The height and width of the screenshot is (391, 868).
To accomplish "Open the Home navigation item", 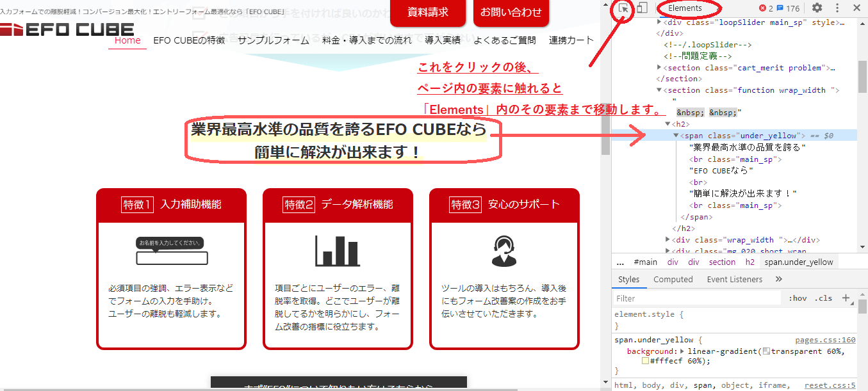I will coord(127,40).
